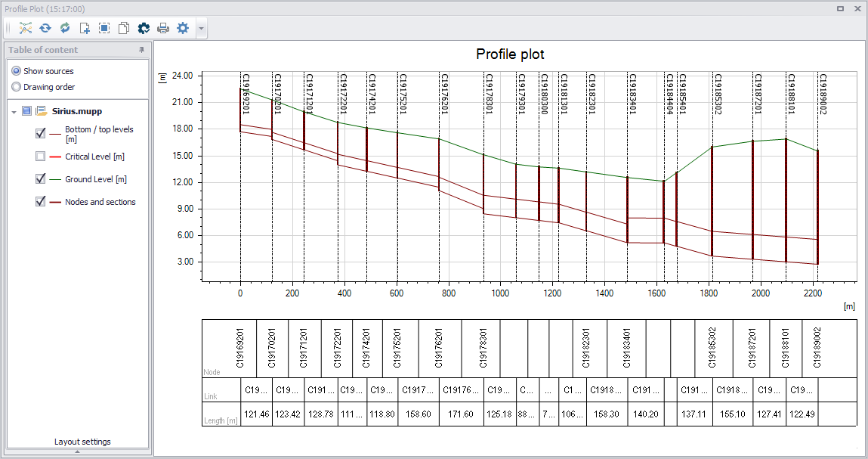Click the green Ground Level line swatch

click(x=55, y=180)
